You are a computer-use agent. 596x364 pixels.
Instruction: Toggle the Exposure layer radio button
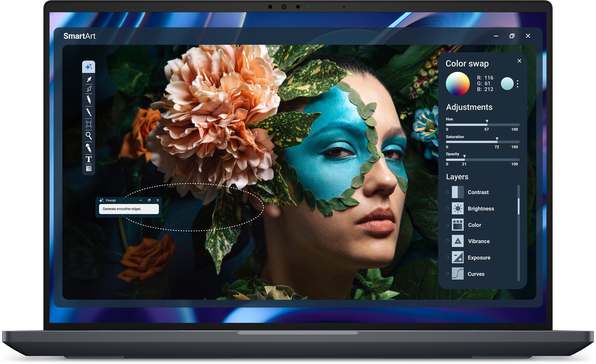click(448, 257)
